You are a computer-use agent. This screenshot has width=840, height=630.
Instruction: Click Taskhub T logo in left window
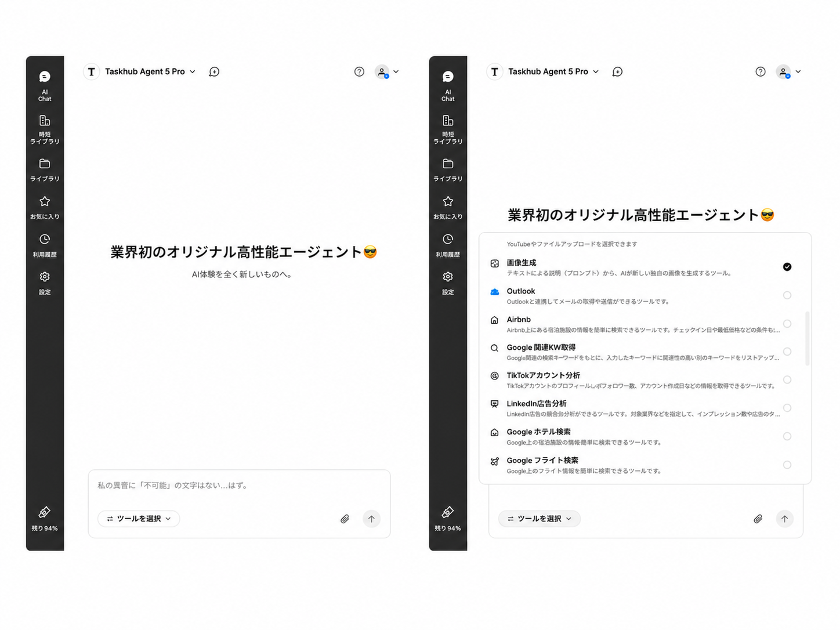coord(91,72)
